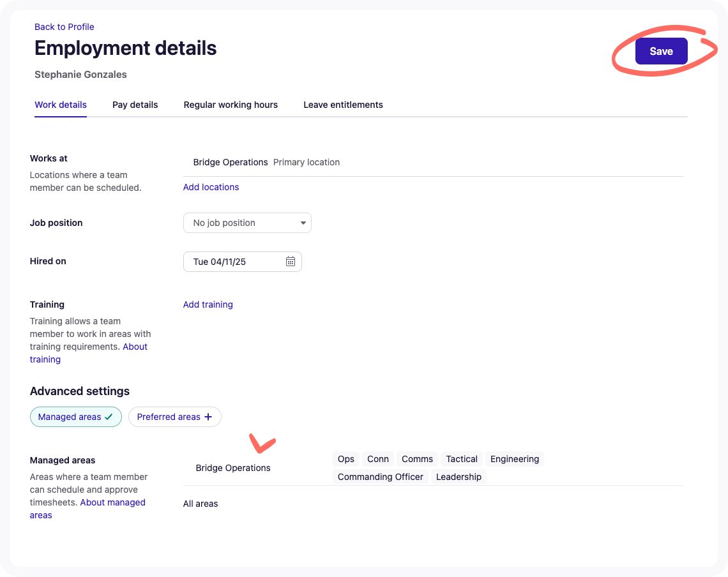Select the Tactical area tag
The image size is (728, 577).
462,459
